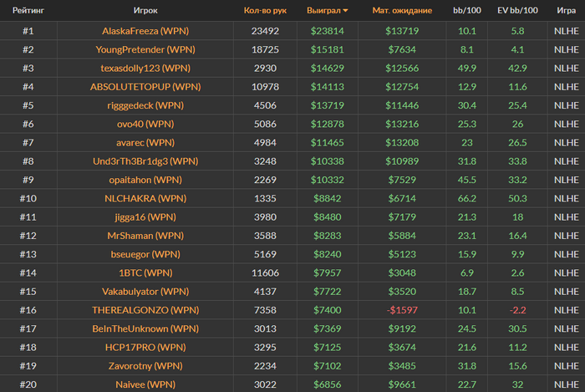Open AlaskaFreeza (WPN) player profile

[145, 31]
